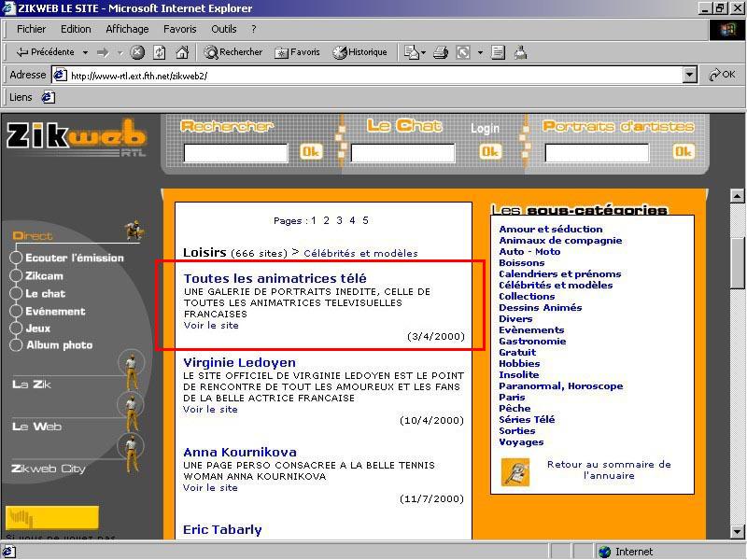747x560 pixels.
Task: Select the Zikcam sidebar item
Action: point(44,275)
